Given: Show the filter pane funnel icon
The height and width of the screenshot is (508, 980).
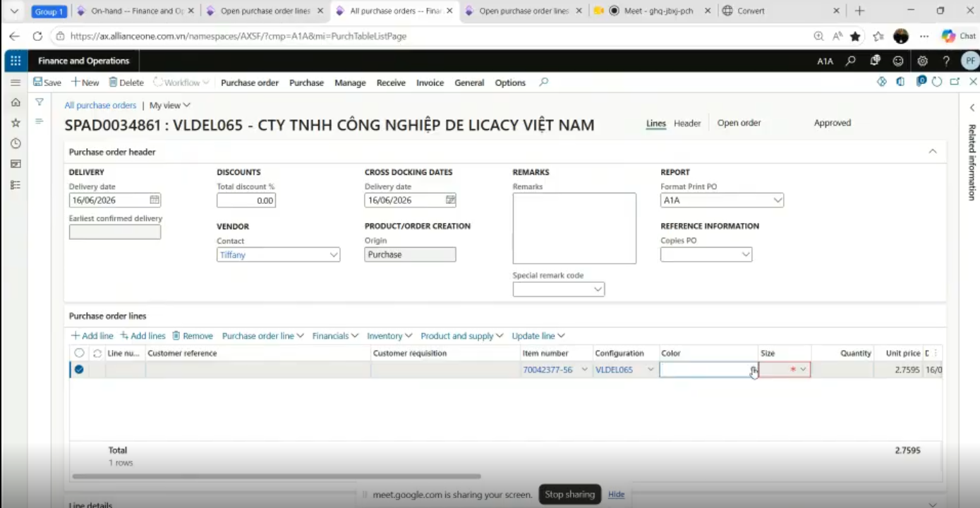Looking at the screenshot, I should 40,102.
